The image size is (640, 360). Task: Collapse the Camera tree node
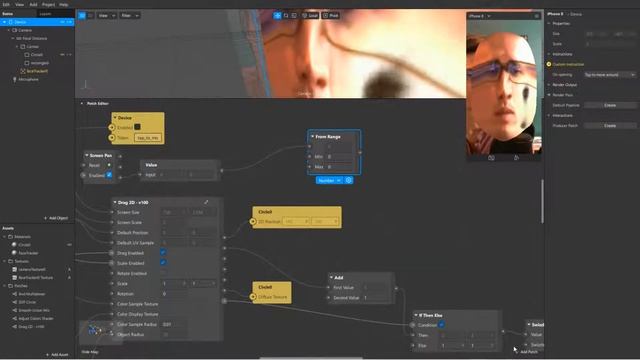tap(9, 30)
